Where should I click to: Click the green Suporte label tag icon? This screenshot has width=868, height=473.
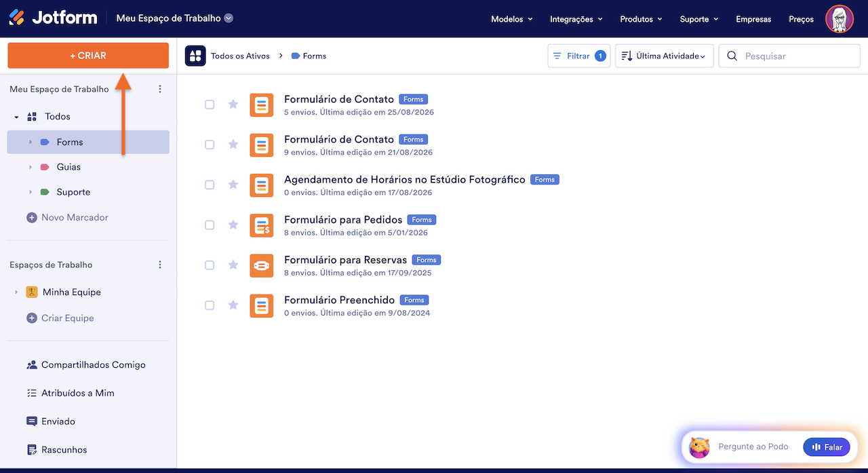(x=45, y=192)
